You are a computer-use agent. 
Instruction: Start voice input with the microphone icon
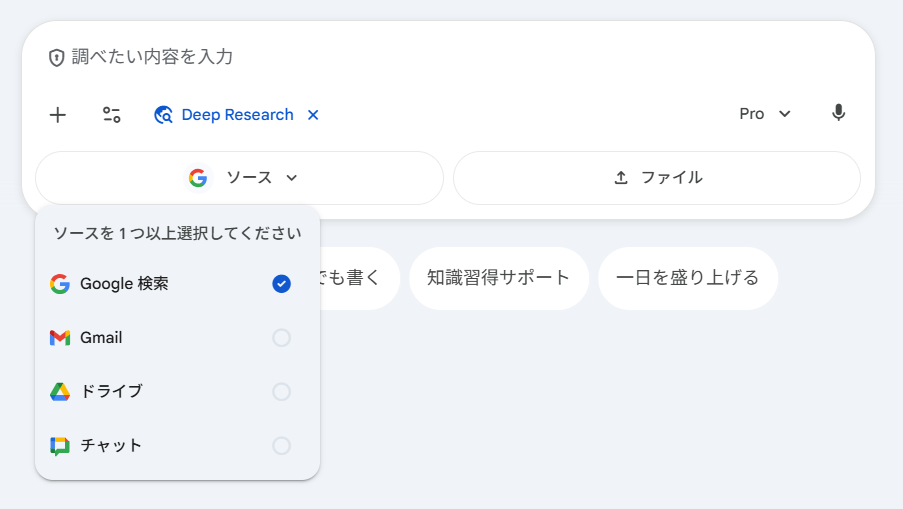[838, 113]
